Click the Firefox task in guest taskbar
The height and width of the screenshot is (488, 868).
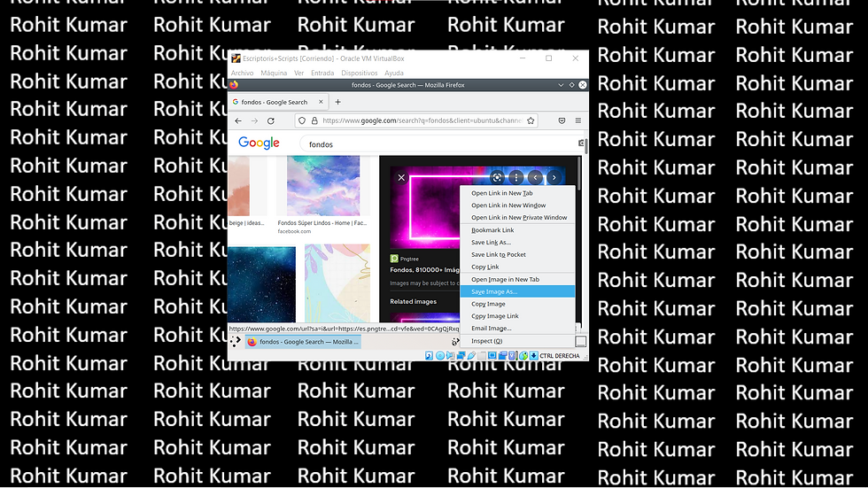tap(303, 342)
